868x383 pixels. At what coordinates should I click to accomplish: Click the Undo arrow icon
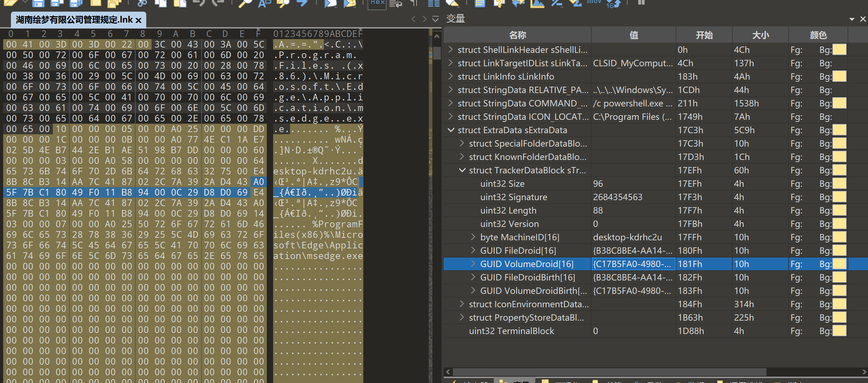[x=199, y=3]
